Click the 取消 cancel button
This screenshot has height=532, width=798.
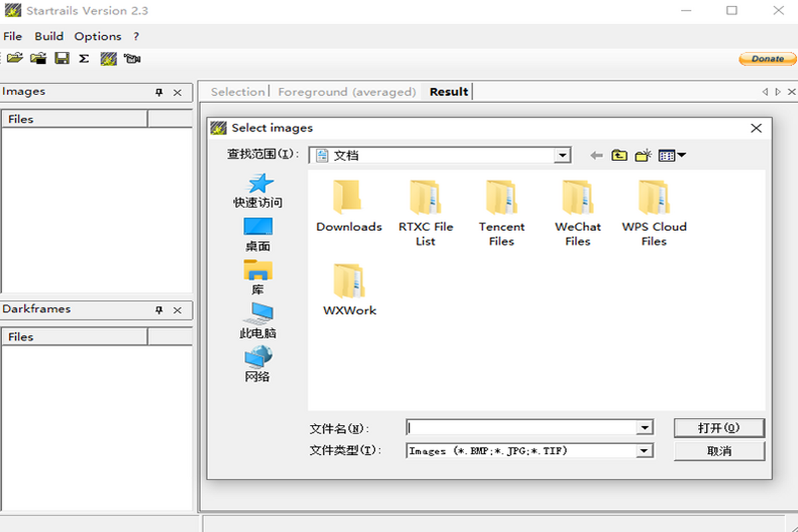(x=720, y=451)
